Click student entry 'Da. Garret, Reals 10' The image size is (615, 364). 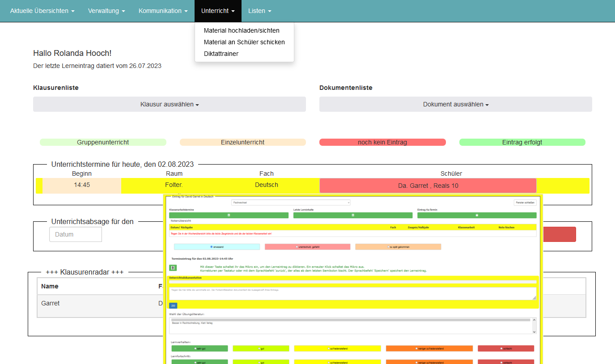coord(428,186)
